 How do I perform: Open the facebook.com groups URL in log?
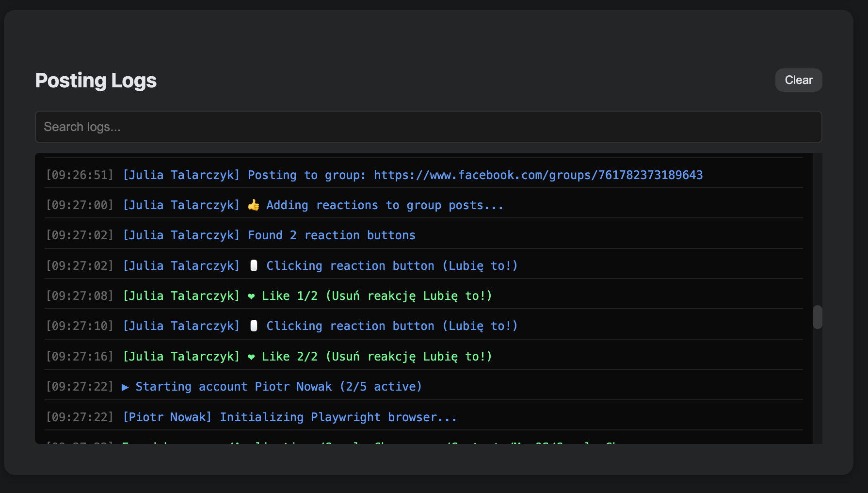point(538,175)
